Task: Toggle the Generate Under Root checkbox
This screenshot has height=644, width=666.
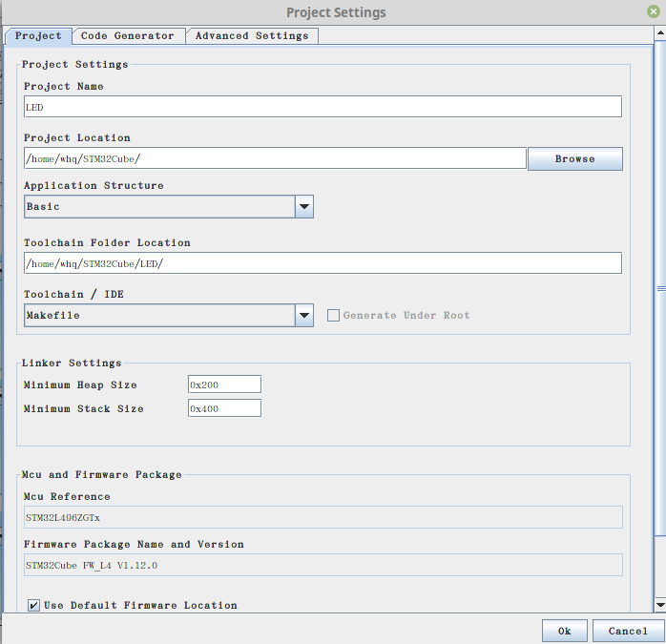Action: click(333, 316)
